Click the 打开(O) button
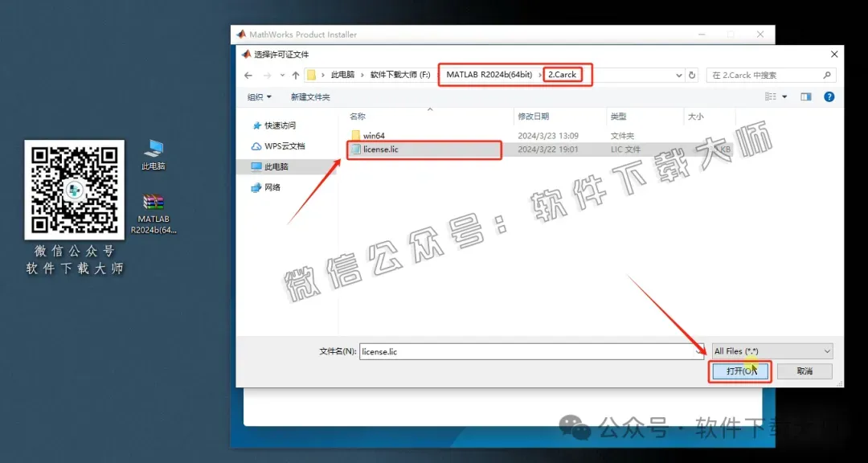The image size is (868, 463). pos(739,371)
